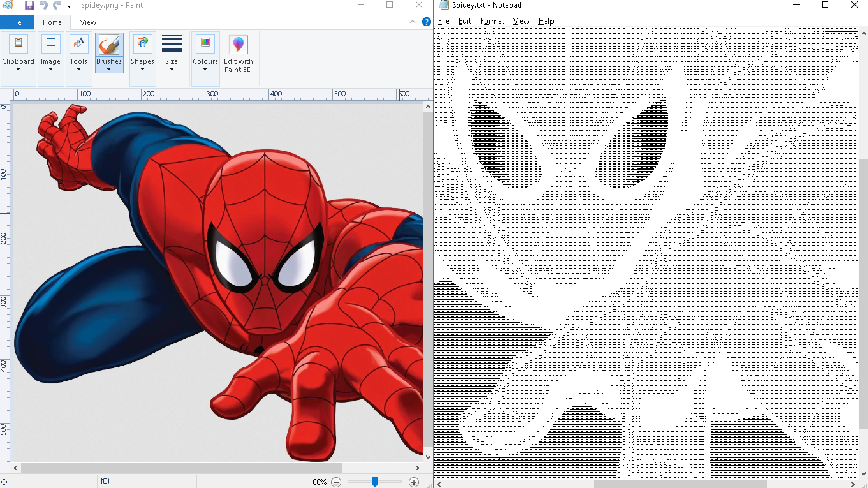The image size is (868, 488).
Task: Minimize the Paint window
Action: click(x=360, y=5)
